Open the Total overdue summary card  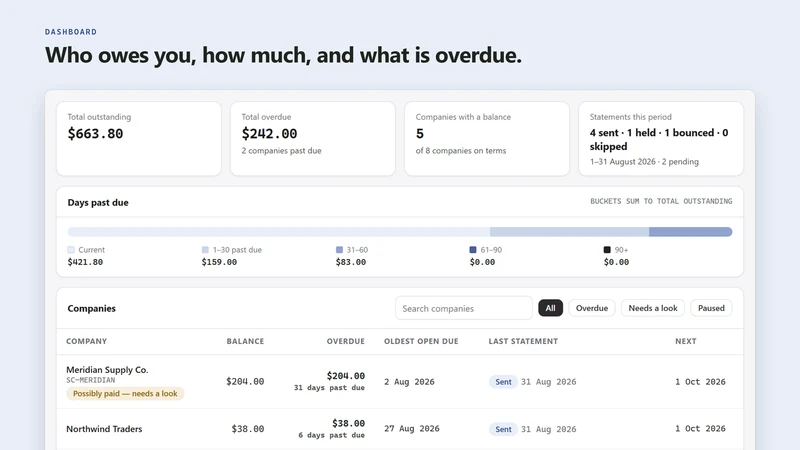(313, 139)
